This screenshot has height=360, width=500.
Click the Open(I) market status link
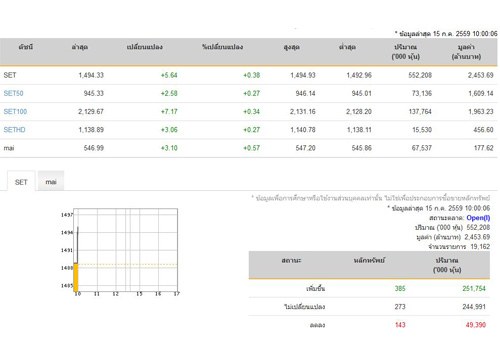coord(478,218)
